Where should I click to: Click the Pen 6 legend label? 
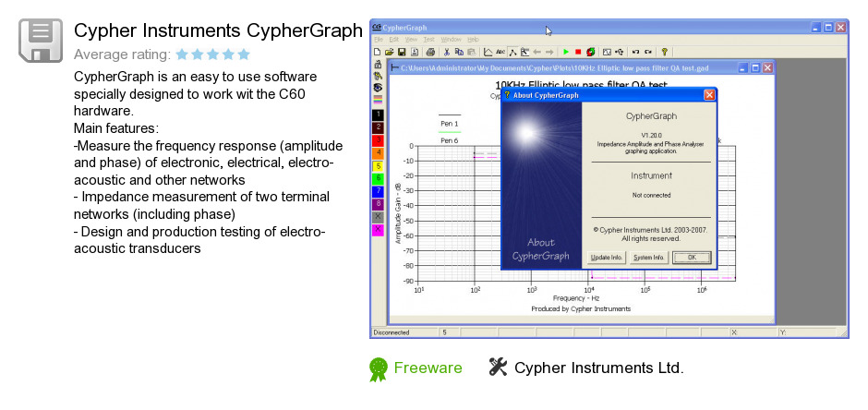(449, 140)
